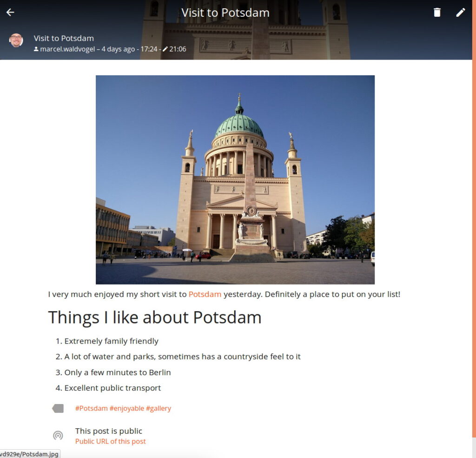Click 'Excellent public transport' list item
This screenshot has height=458, width=476.
coord(112,388)
